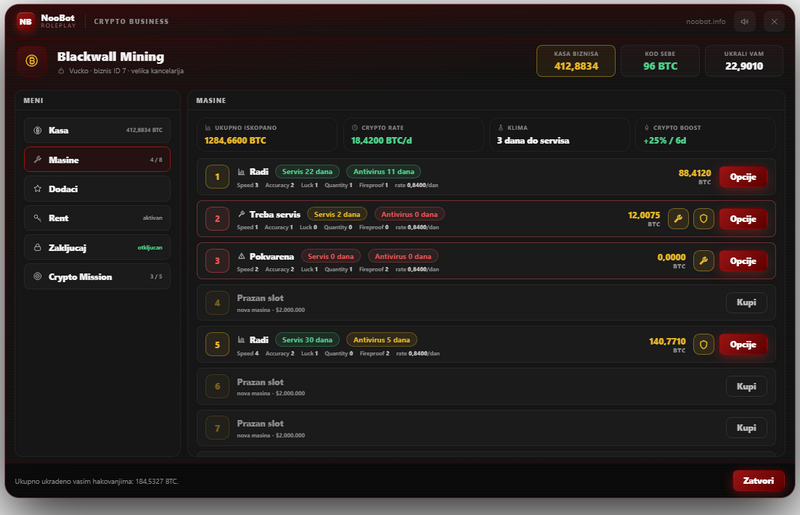Image resolution: width=800 pixels, height=515 pixels.
Task: Click the Klima 3 dana do servisa card
Action: [560, 135]
